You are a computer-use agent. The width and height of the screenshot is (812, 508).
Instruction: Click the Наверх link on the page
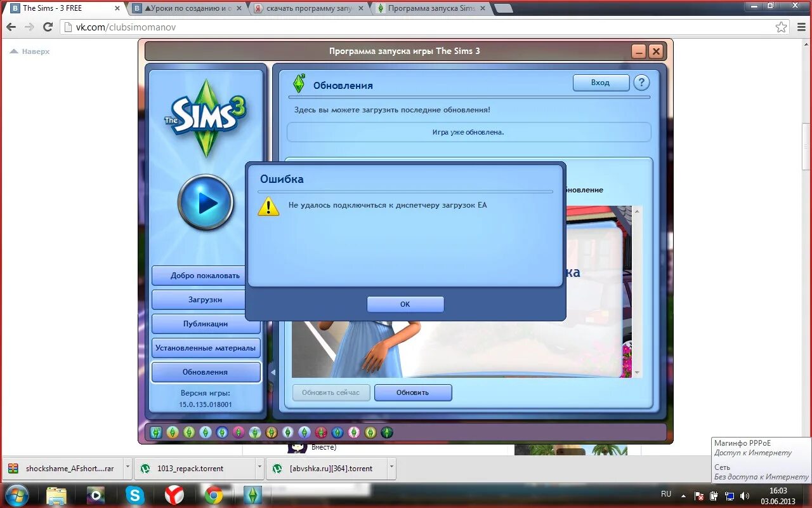coord(30,51)
